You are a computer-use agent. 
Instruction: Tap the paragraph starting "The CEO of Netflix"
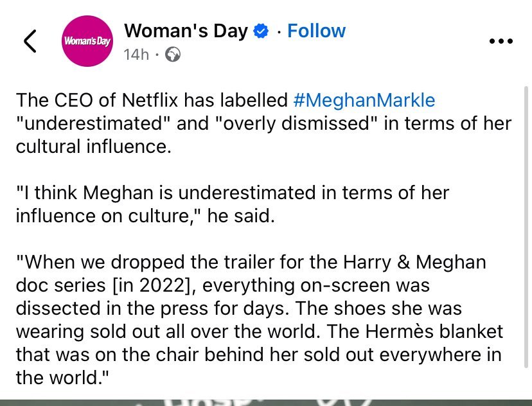coord(257,123)
